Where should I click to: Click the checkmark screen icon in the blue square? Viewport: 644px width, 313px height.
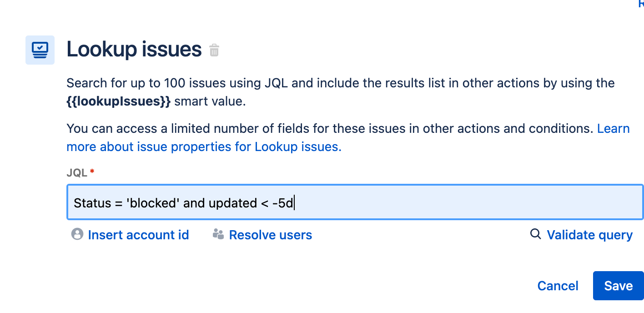click(x=40, y=49)
